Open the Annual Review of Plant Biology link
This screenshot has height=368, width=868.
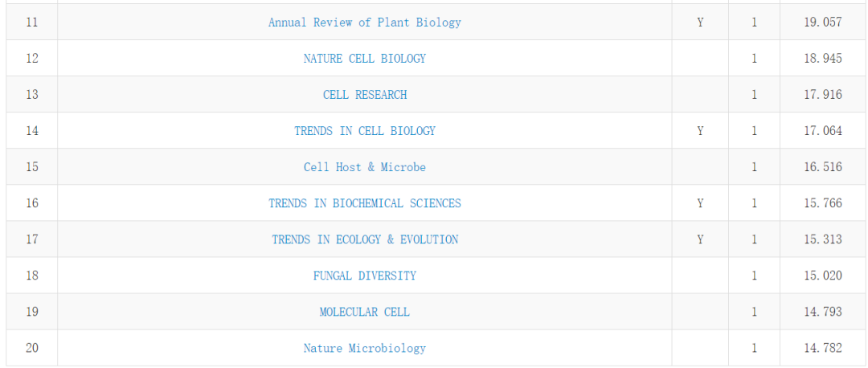364,22
